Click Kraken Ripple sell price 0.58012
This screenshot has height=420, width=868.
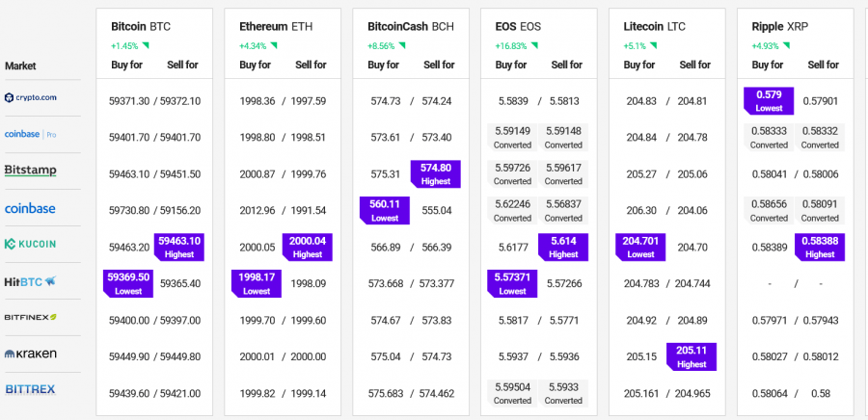click(821, 357)
